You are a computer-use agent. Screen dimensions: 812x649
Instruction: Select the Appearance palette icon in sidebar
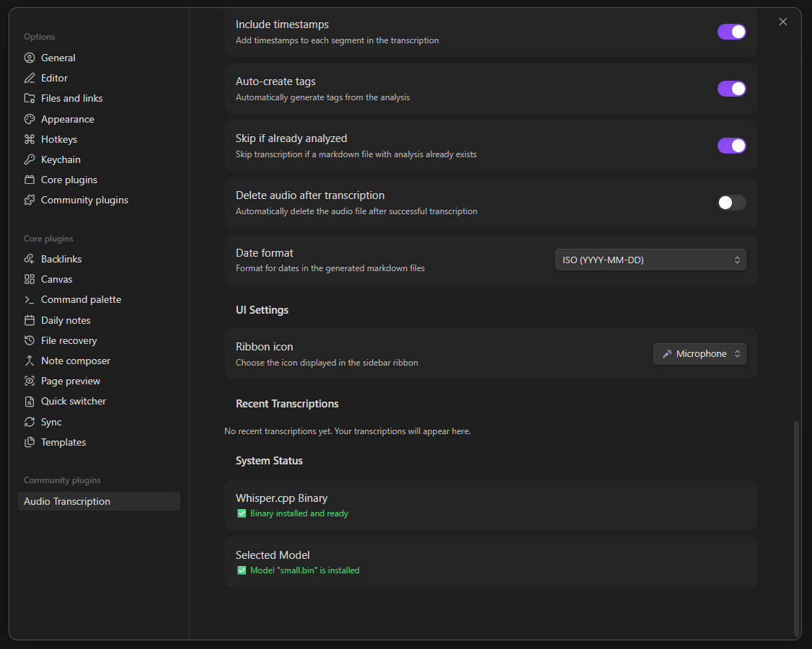pos(29,118)
